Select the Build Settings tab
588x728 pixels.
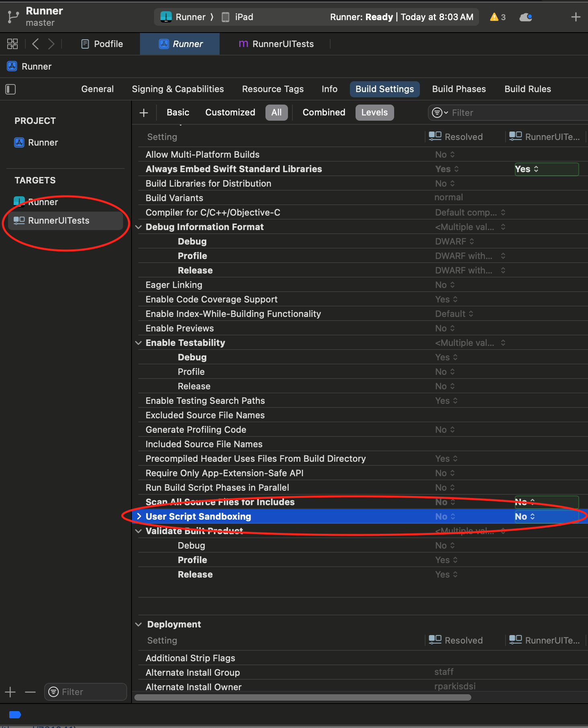(x=384, y=89)
